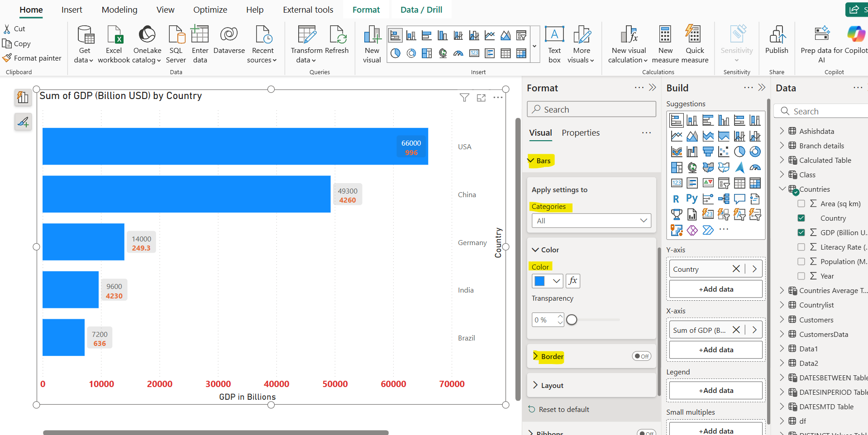
Task: Publish the report
Action: click(777, 43)
